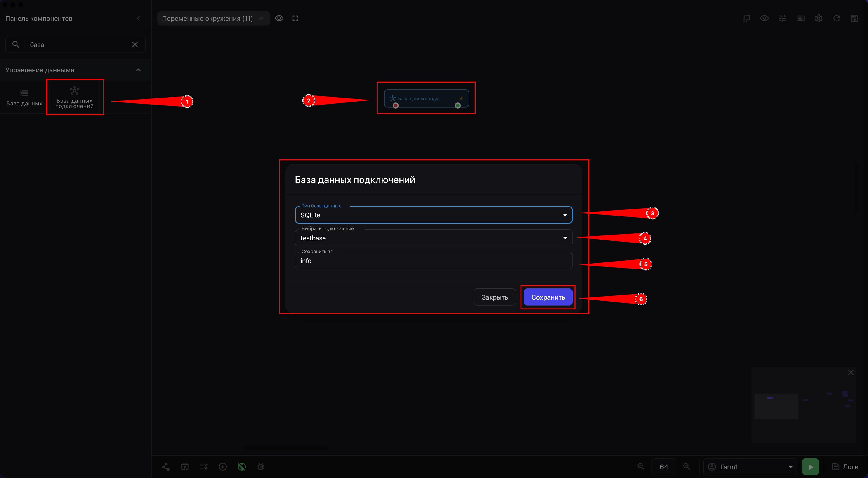The image size is (868, 478).
Task: Toggle eye icon next to Переменные окружения
Action: click(279, 18)
